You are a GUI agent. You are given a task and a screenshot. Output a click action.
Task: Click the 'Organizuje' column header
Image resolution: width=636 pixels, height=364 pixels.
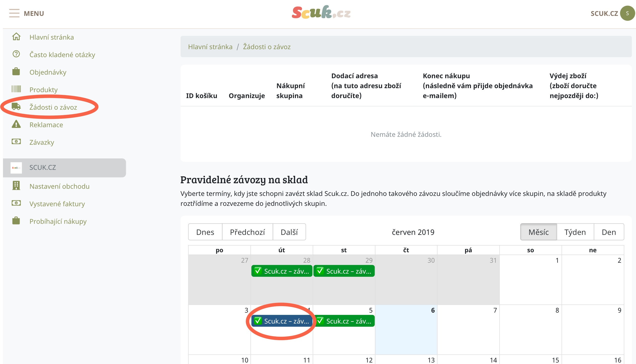[247, 96]
